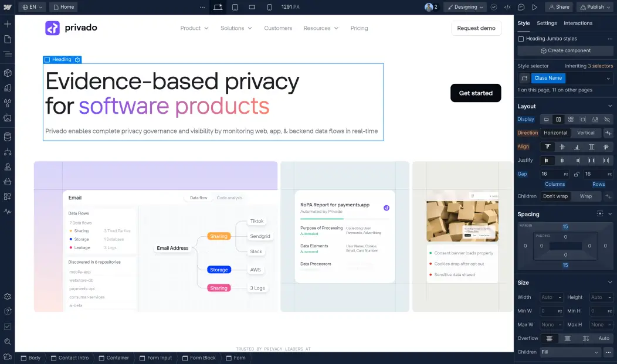Open the code export icon
The height and width of the screenshot is (364, 617).
[507, 7]
